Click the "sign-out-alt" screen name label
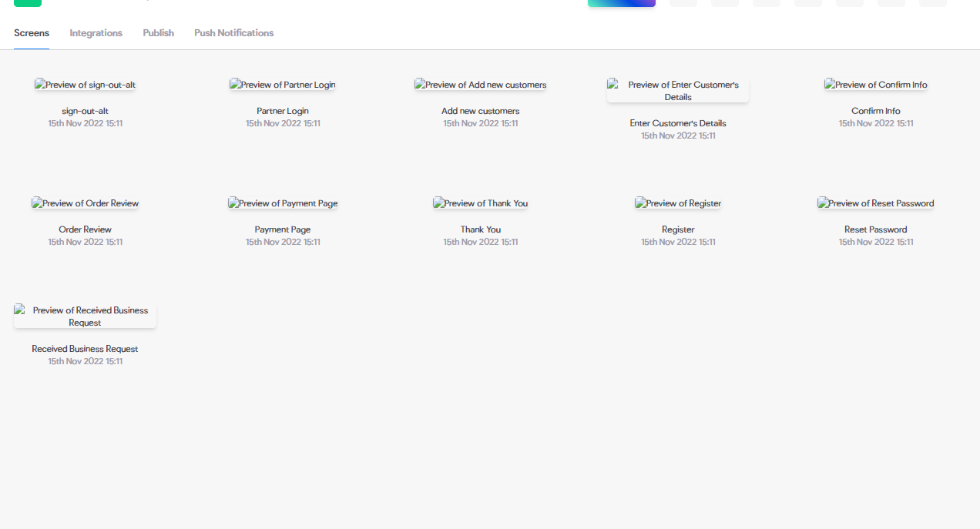The height and width of the screenshot is (529, 980). click(85, 111)
